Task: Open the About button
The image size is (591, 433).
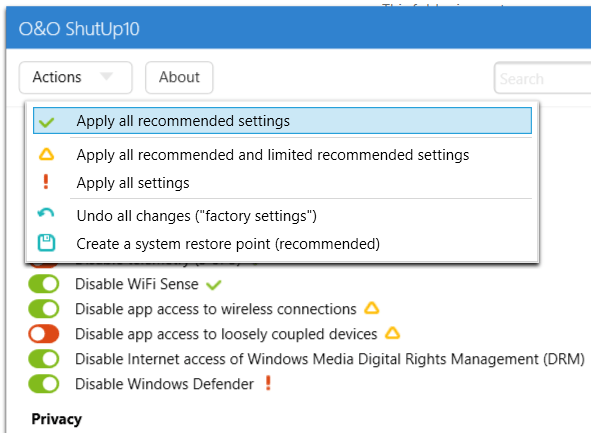Action: point(179,77)
